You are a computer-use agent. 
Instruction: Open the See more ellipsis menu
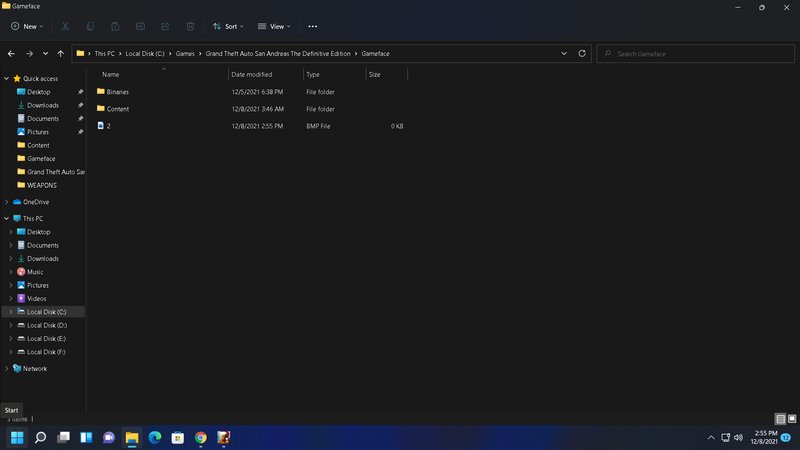(x=313, y=27)
